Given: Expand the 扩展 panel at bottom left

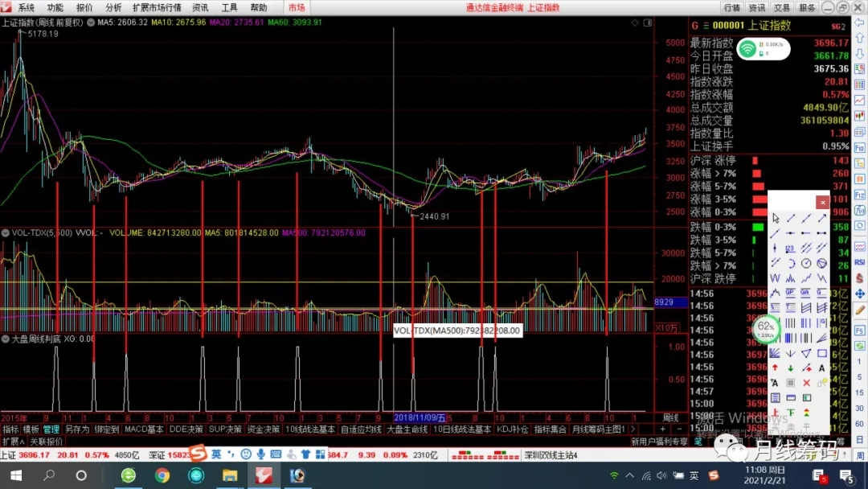Looking at the screenshot, I should point(10,442).
